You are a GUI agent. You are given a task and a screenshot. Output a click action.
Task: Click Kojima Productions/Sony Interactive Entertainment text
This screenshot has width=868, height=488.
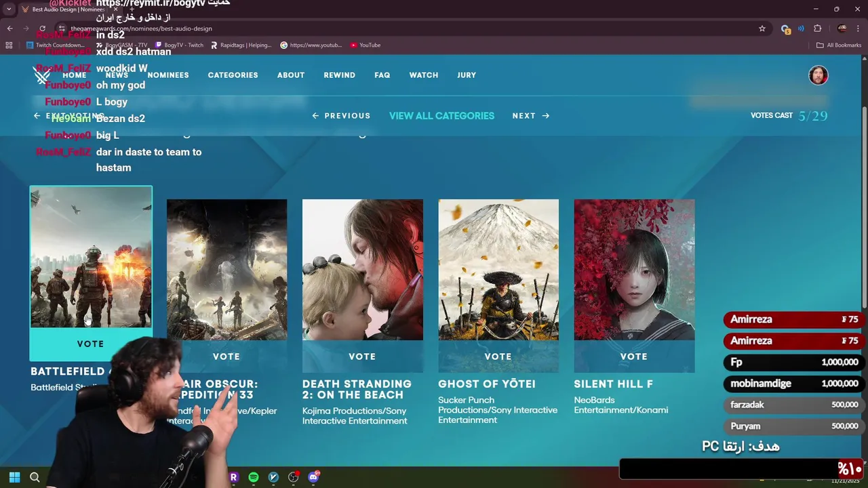pos(355,416)
